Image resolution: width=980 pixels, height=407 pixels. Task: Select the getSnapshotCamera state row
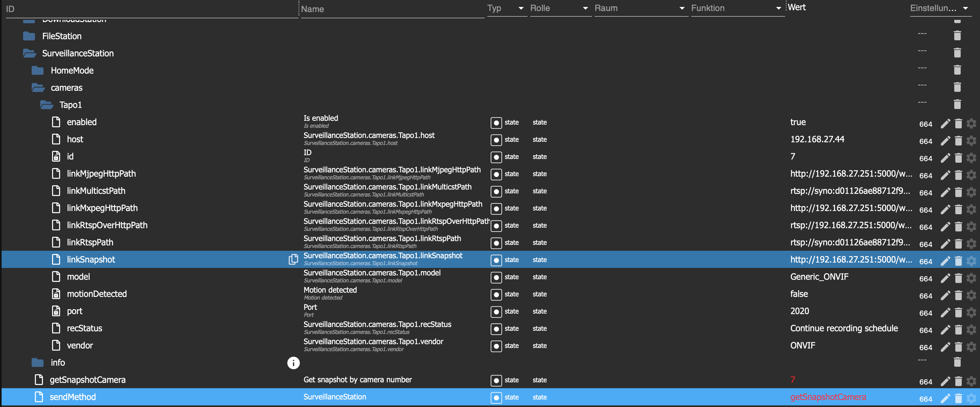87,380
